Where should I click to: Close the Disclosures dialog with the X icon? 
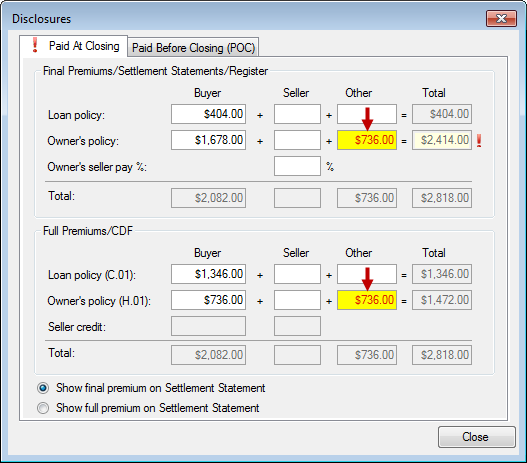(501, 18)
